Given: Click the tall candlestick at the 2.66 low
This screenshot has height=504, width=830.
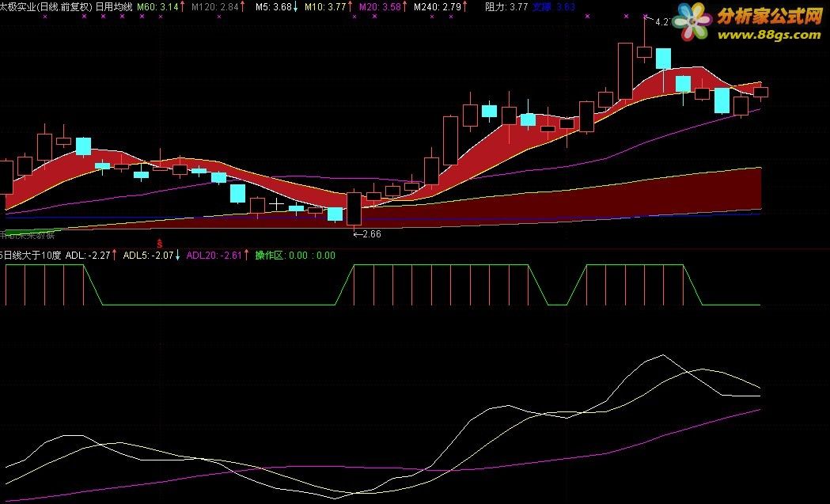Looking at the screenshot, I should click(354, 209).
